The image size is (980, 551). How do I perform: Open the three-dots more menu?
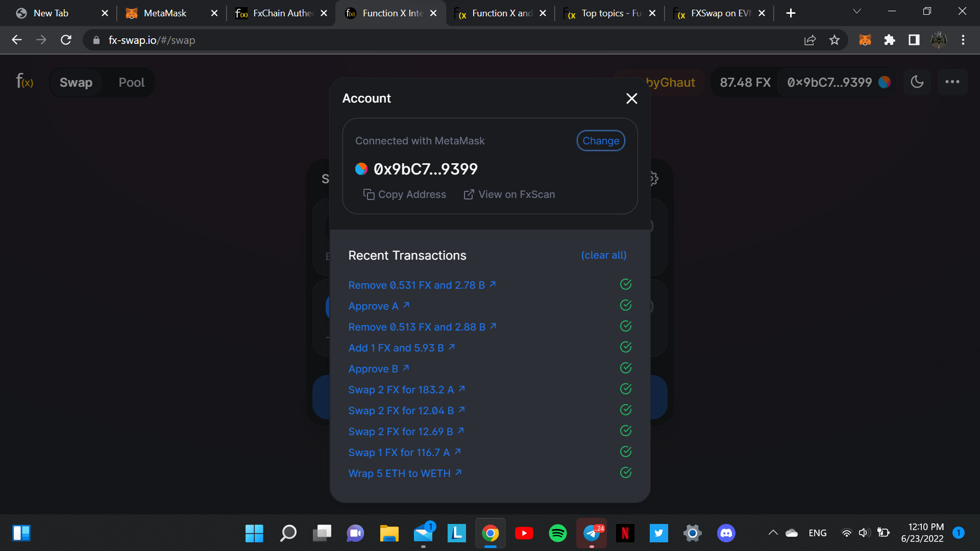point(952,82)
